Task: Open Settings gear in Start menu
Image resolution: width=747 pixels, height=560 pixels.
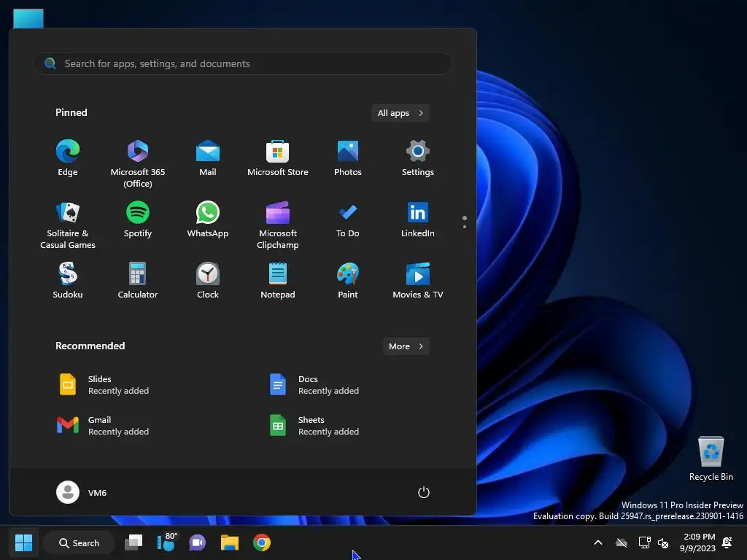Action: tap(418, 158)
